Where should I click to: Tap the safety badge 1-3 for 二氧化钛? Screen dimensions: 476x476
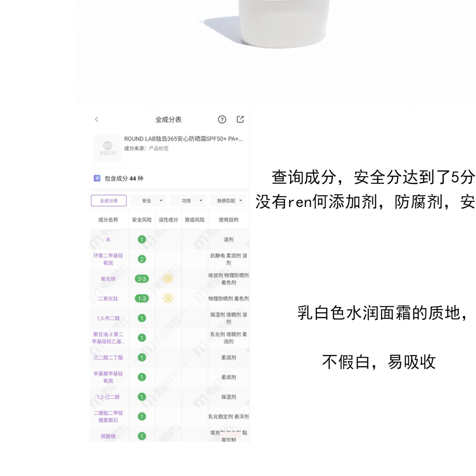142,298
